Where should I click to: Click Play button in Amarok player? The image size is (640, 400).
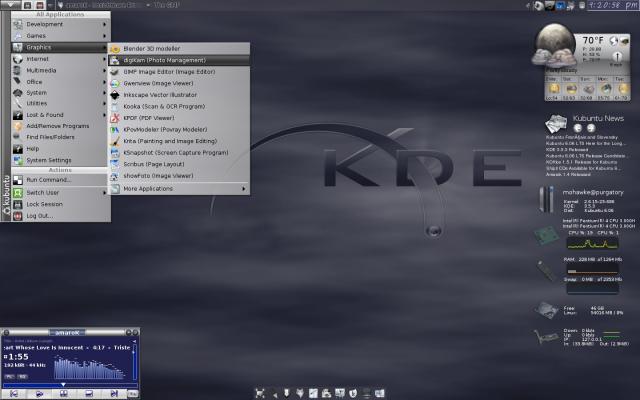tap(39, 393)
